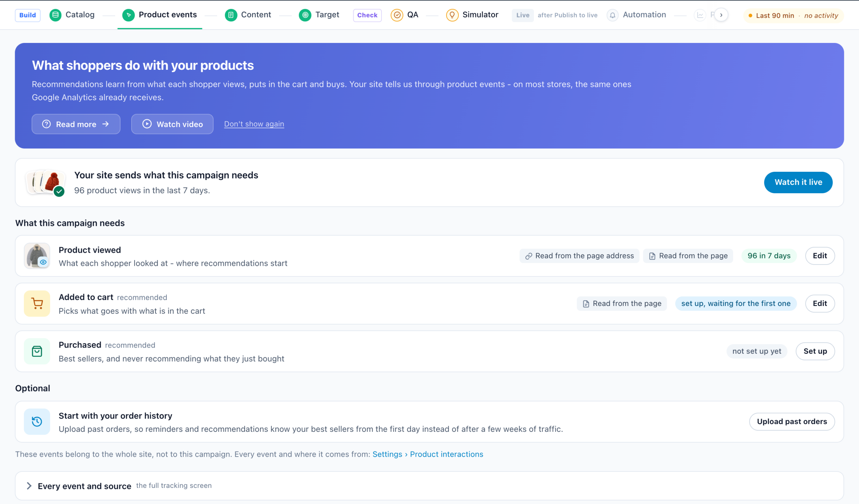Image resolution: width=859 pixels, height=504 pixels.
Task: Click the Purchased title
Action: [80, 345]
